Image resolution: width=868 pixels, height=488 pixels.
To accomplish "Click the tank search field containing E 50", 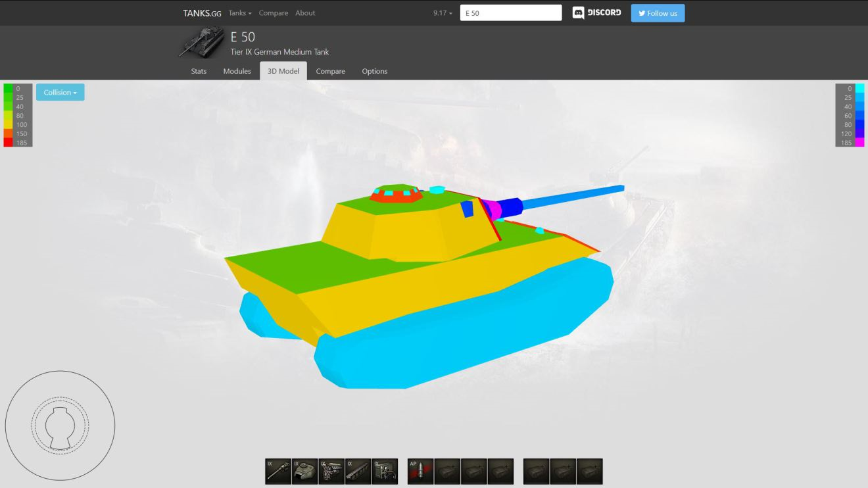I will tap(511, 13).
